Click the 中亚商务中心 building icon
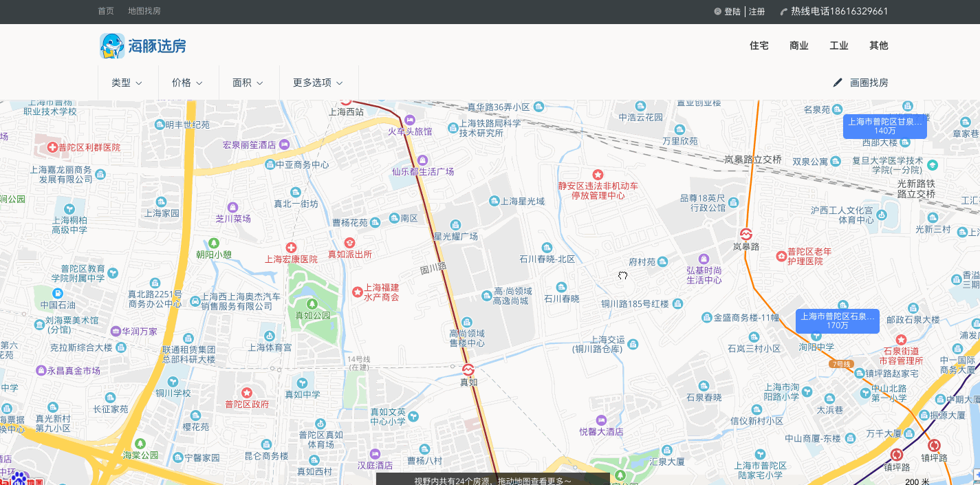 [270, 165]
